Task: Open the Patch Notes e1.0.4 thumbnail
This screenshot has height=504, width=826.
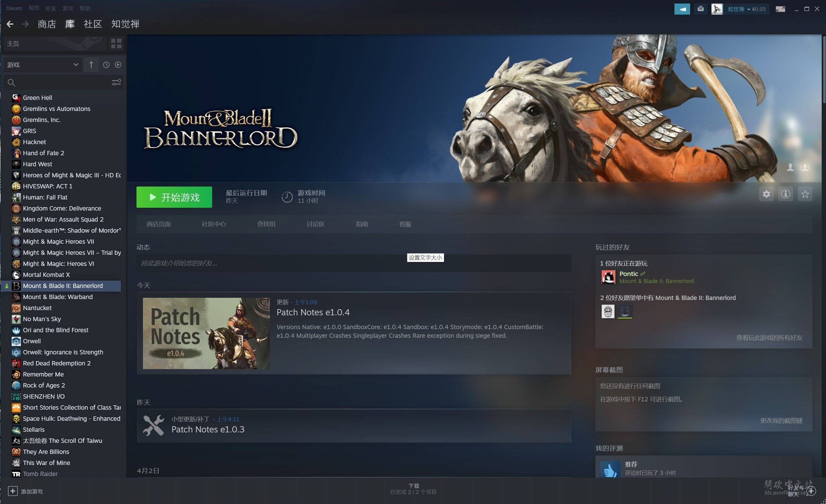Action: [206, 333]
